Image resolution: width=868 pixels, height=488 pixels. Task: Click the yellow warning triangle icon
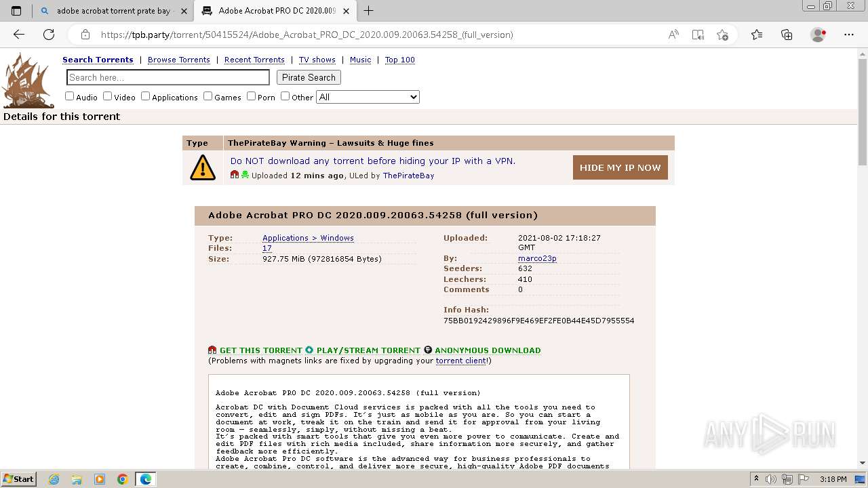pyautogui.click(x=203, y=167)
